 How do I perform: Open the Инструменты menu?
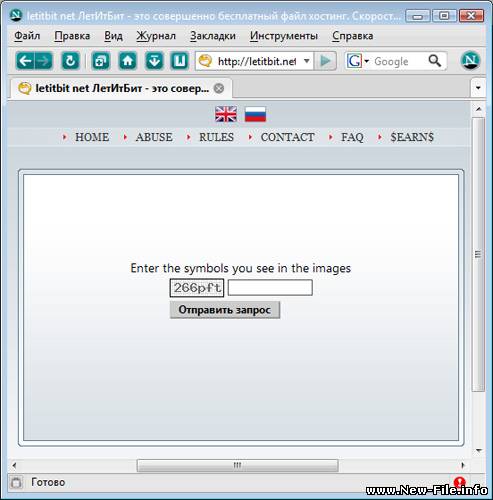tap(284, 36)
